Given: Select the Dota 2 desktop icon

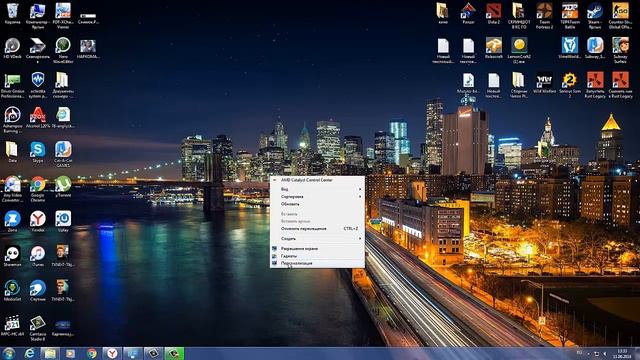Looking at the screenshot, I should [493, 14].
